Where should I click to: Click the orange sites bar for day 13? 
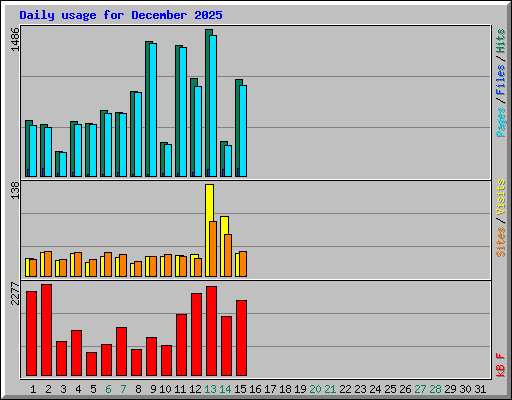[213, 249]
